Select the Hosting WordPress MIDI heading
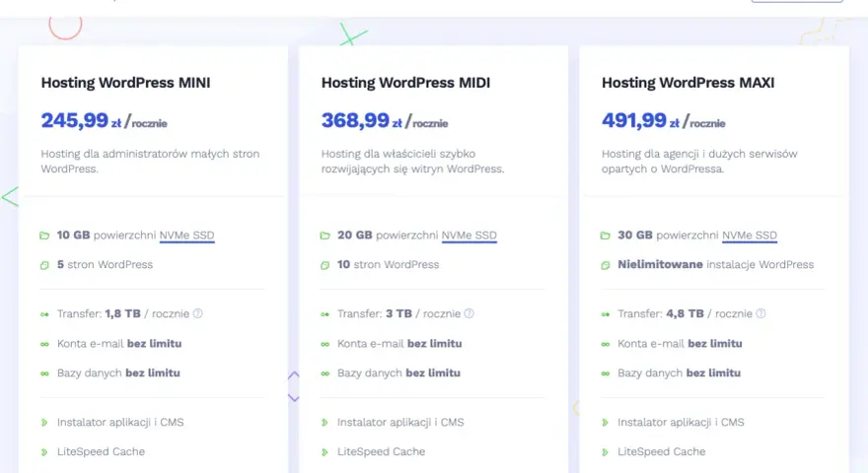This screenshot has width=868, height=473. [405, 83]
